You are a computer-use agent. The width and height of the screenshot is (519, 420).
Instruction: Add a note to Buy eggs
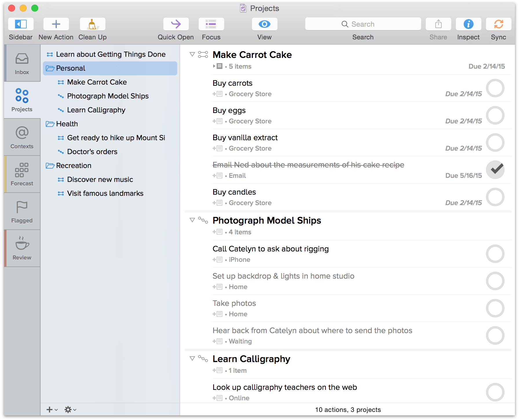tap(218, 121)
